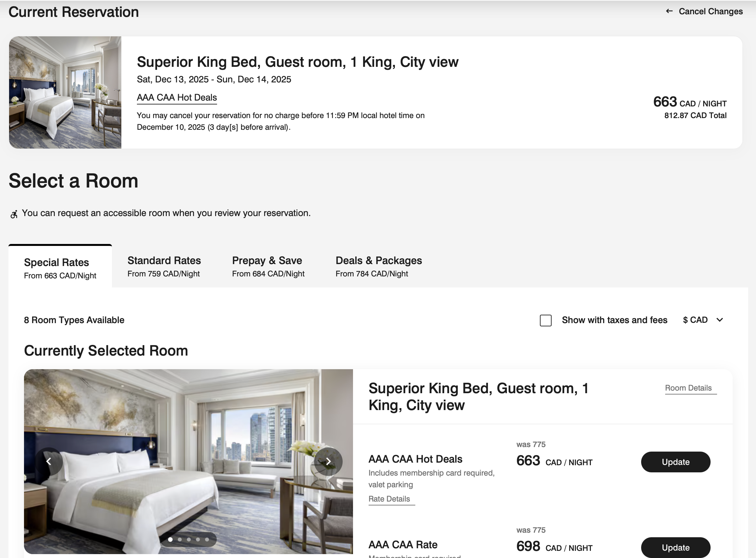Switch to the Prepay & Save tab
The image size is (756, 558).
pos(268,266)
